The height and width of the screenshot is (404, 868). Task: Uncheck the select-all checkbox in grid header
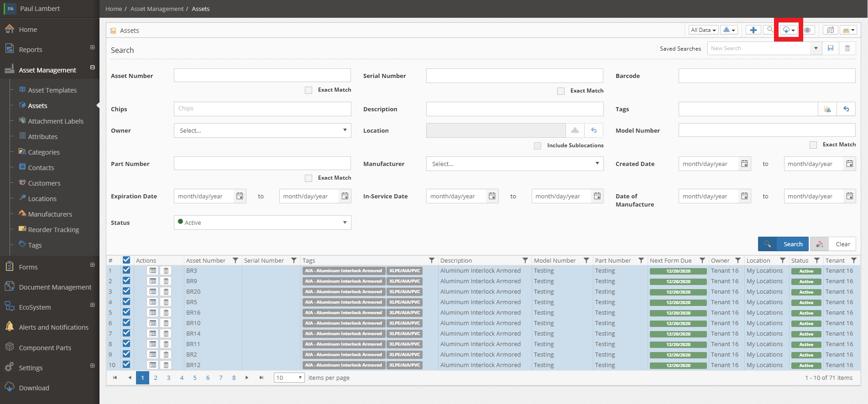(126, 260)
